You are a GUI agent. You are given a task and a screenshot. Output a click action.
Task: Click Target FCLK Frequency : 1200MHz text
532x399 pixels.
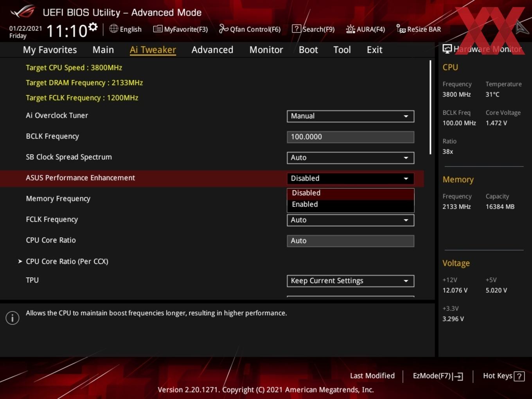point(82,98)
